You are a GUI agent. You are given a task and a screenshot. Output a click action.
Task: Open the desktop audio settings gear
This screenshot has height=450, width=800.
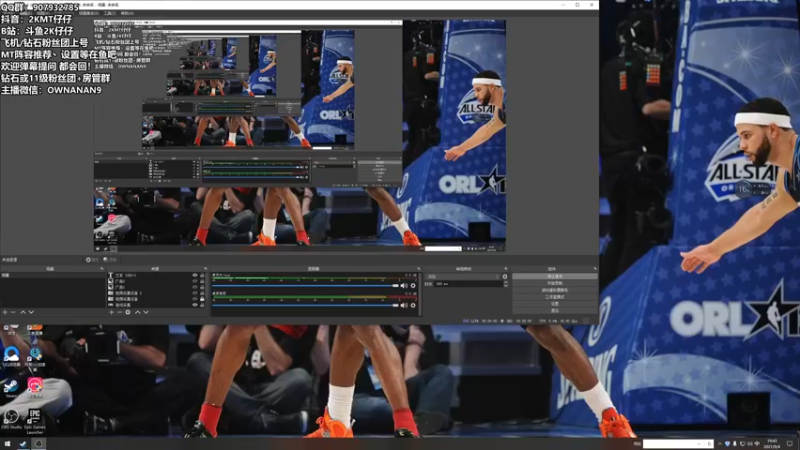coord(413,306)
